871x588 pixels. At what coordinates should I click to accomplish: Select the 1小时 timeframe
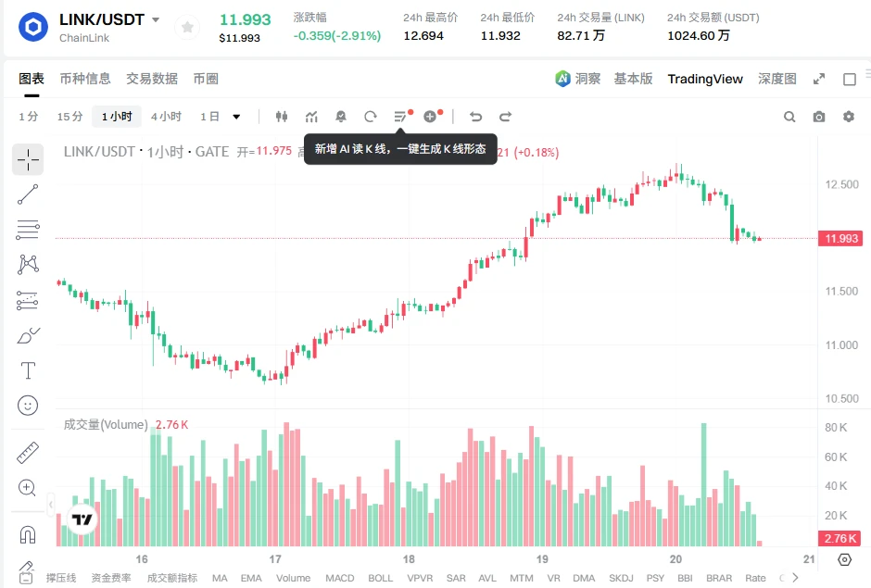(x=117, y=117)
